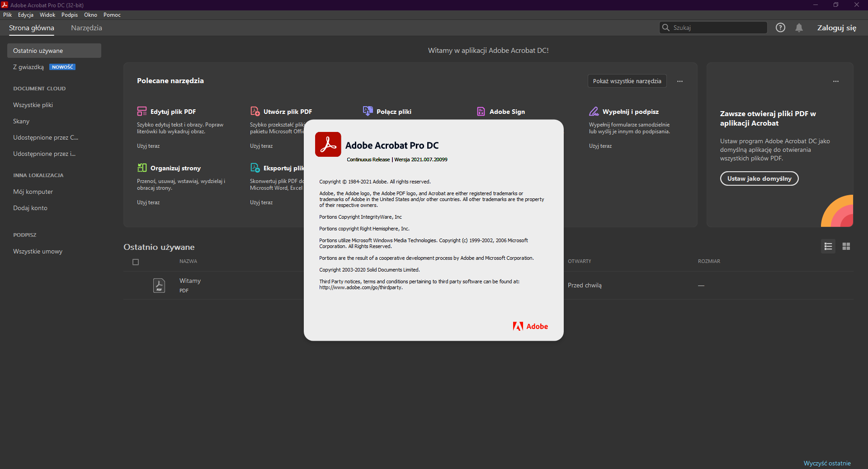Screen dimensions: 868x469
Task: Open Skany in the sidebar
Action: (21, 121)
